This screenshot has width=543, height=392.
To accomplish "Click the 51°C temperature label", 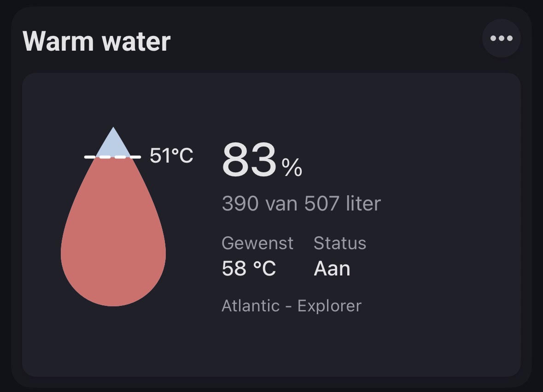I will [171, 155].
